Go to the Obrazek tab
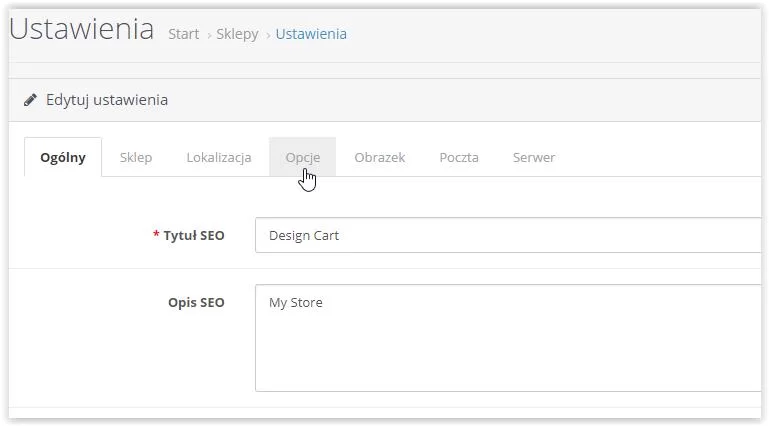The height and width of the screenshot is (426, 769). pos(379,157)
